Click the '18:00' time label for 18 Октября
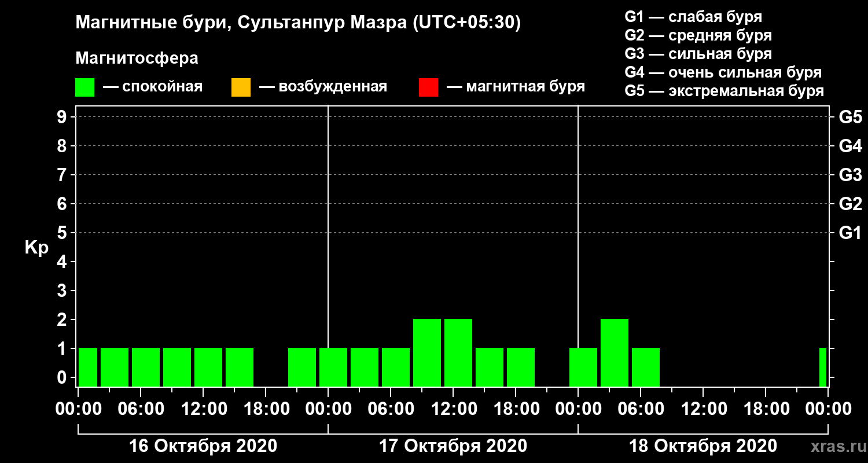 click(x=766, y=409)
